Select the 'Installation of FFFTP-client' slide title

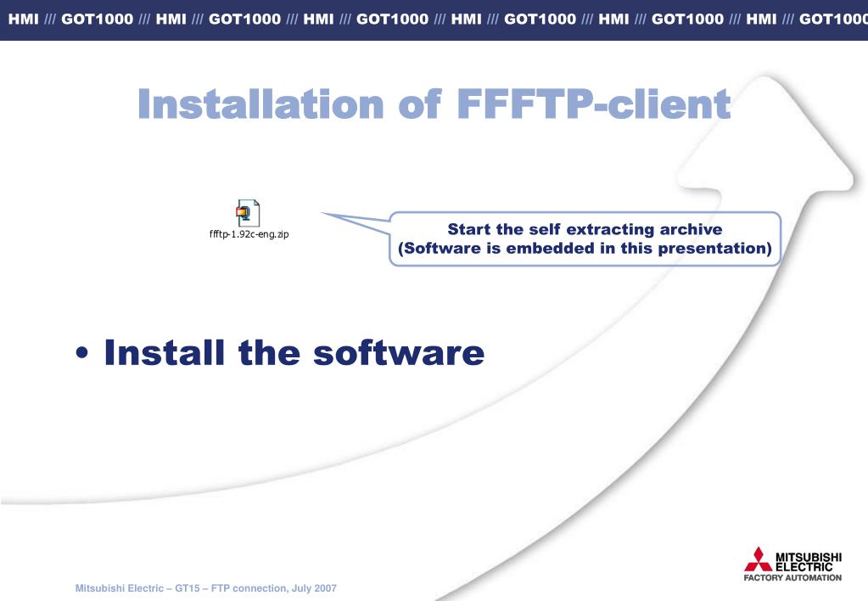pos(434,104)
